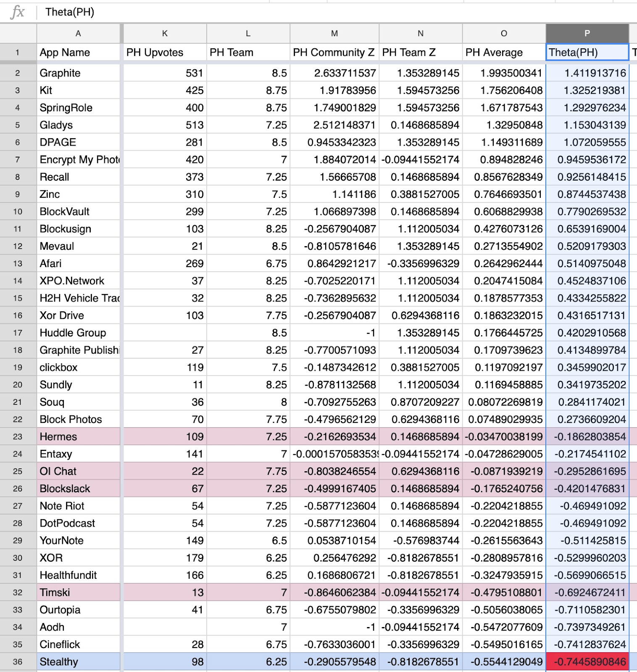Select the DPAGE cell

coord(79,142)
